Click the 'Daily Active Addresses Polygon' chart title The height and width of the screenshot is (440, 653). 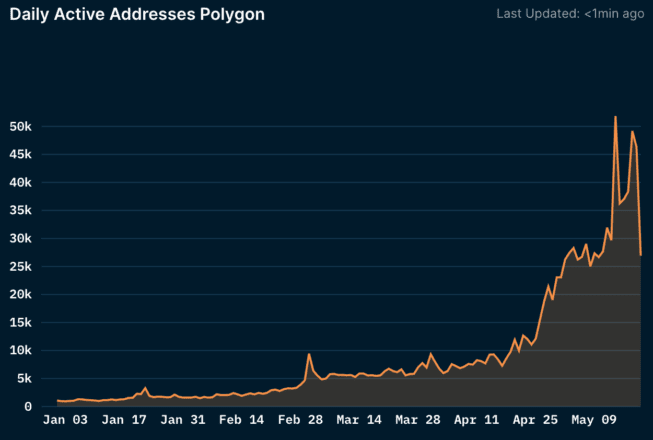point(137,15)
